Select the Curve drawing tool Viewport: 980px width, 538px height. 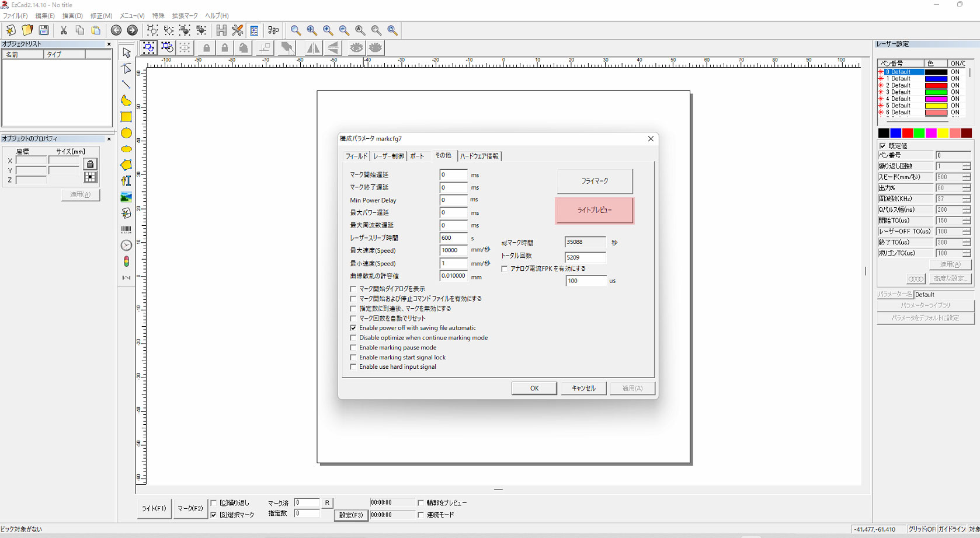(x=126, y=101)
